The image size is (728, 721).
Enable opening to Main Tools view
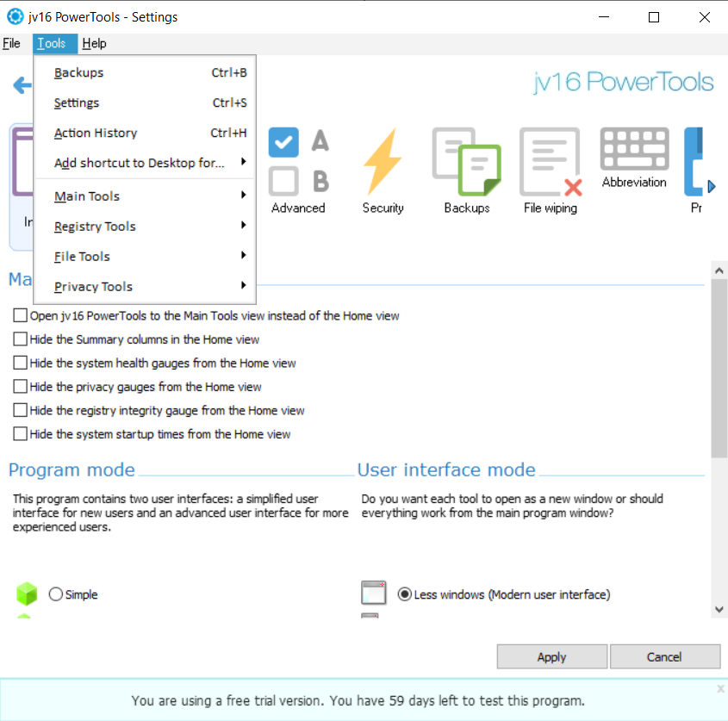point(20,315)
